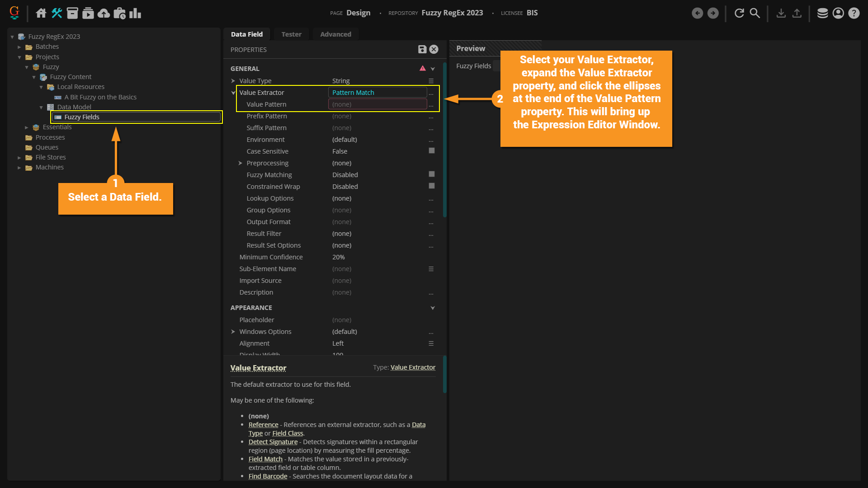Collapse the APPEARANCE section chevron
Image resolution: width=868 pixels, height=488 pixels.
[x=433, y=308]
